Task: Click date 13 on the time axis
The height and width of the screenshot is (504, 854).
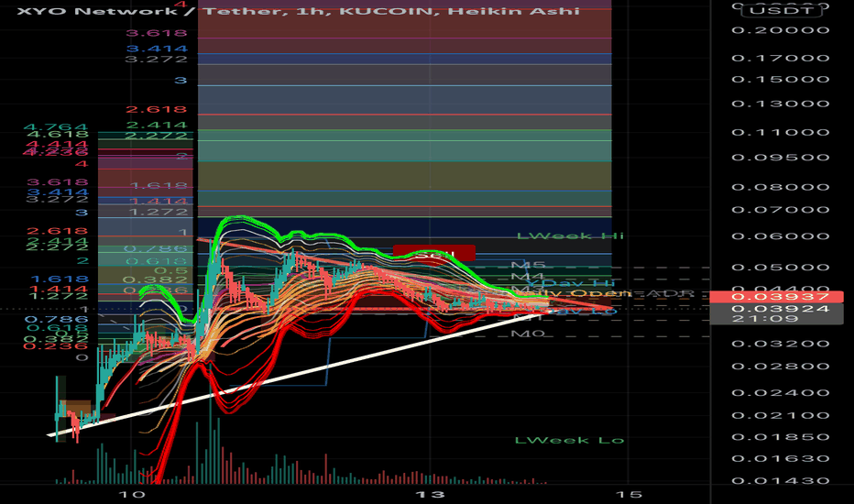Action: click(431, 495)
